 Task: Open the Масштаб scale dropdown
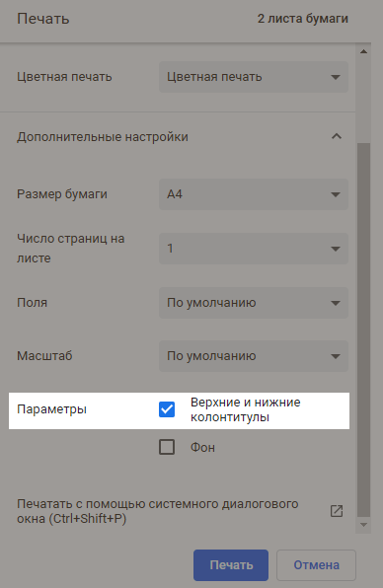(254, 356)
